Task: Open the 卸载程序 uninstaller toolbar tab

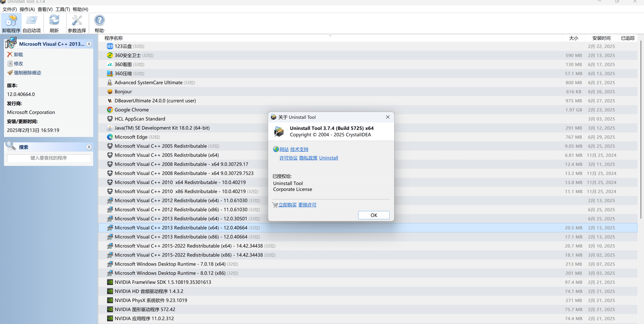Action: coord(11,23)
